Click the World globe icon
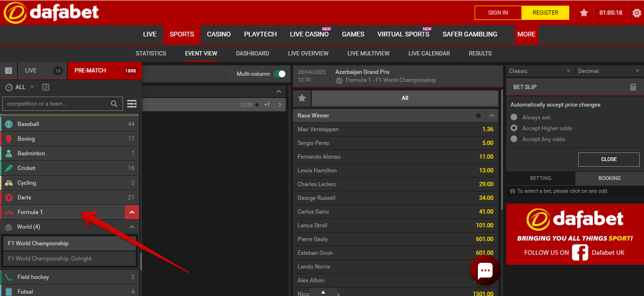Image resolution: width=644 pixels, height=296 pixels. (9, 227)
